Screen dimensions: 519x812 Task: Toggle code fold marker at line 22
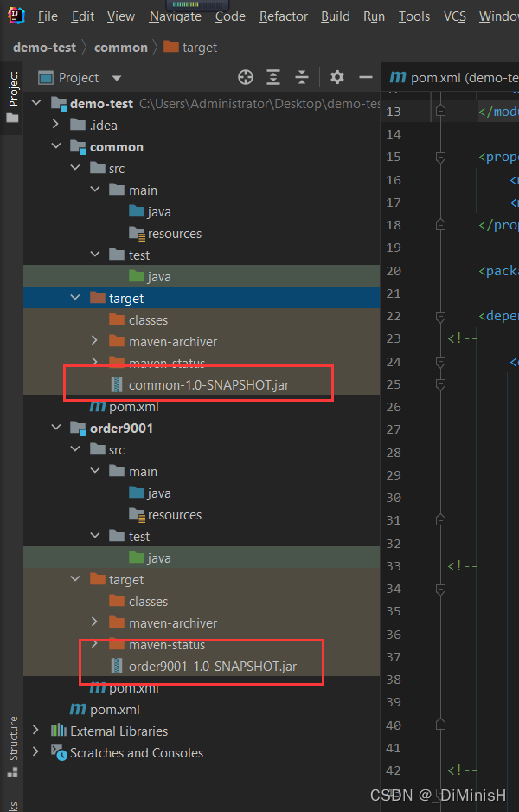coord(440,316)
